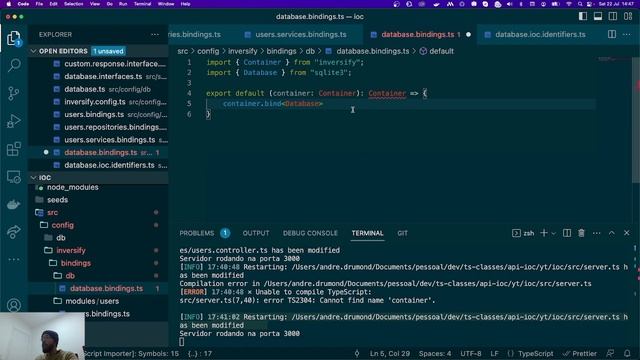Maximize the panel with chevron up
Viewport: 640px width, 360px height.
point(611,233)
